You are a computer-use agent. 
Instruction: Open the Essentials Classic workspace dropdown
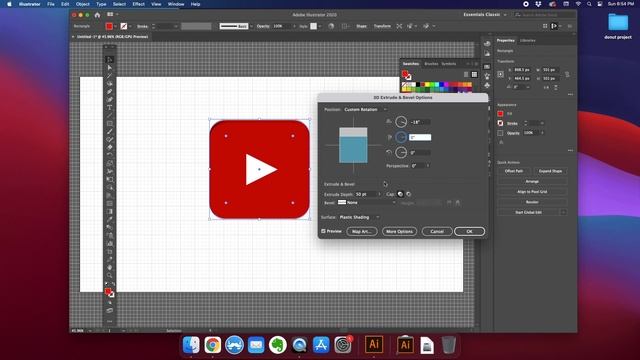coord(485,15)
